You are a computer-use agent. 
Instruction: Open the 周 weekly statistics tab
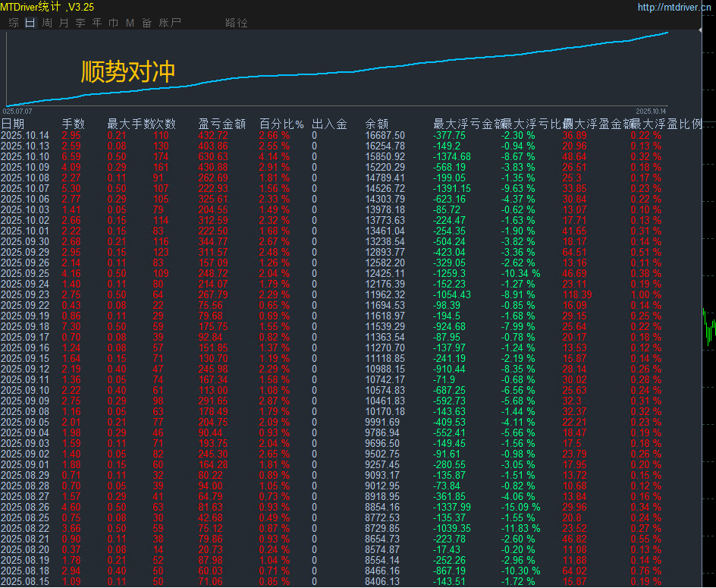(47, 23)
